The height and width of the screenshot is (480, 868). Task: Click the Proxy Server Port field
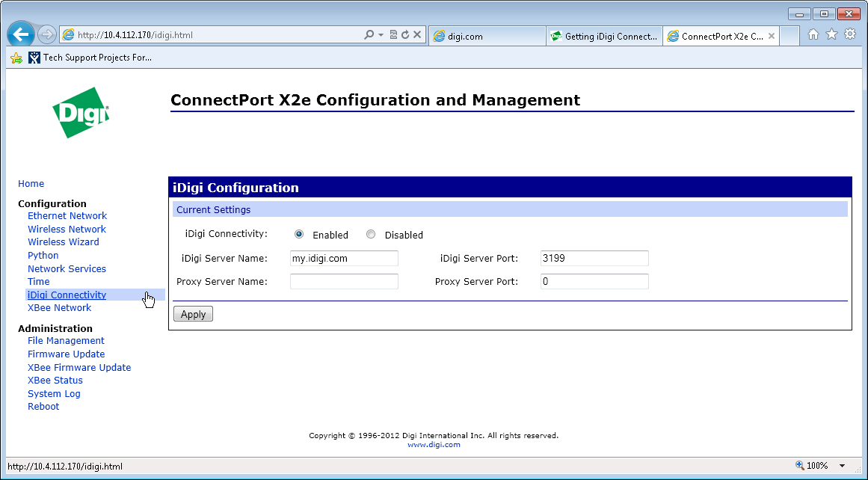click(x=594, y=282)
